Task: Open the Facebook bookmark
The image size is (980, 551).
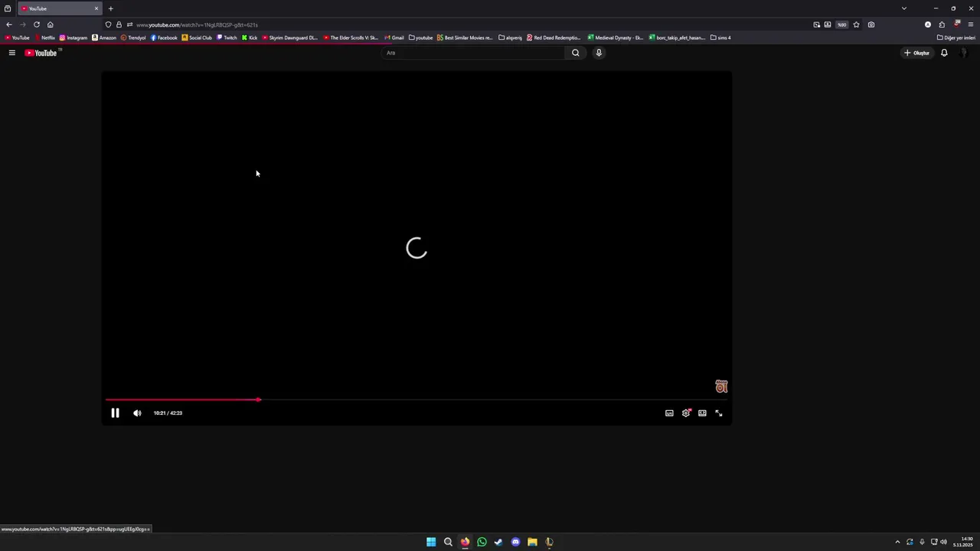Action: tap(164, 37)
